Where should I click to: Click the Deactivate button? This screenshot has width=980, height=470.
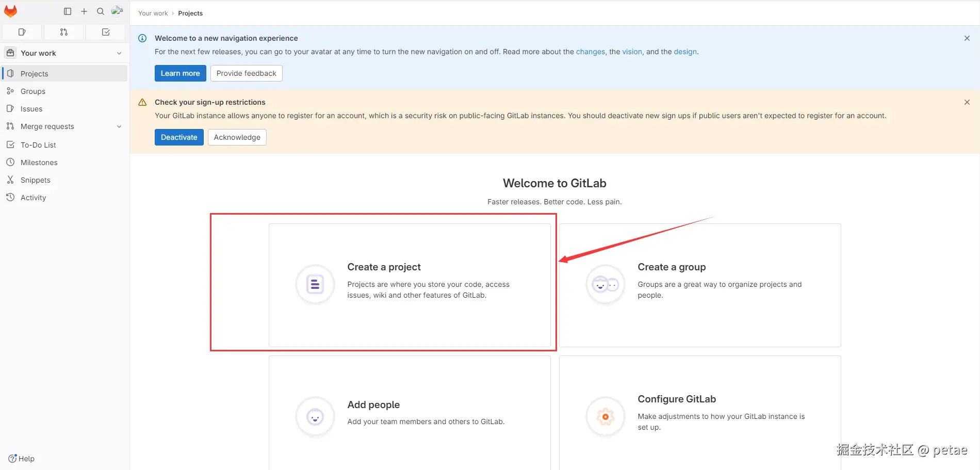click(179, 137)
